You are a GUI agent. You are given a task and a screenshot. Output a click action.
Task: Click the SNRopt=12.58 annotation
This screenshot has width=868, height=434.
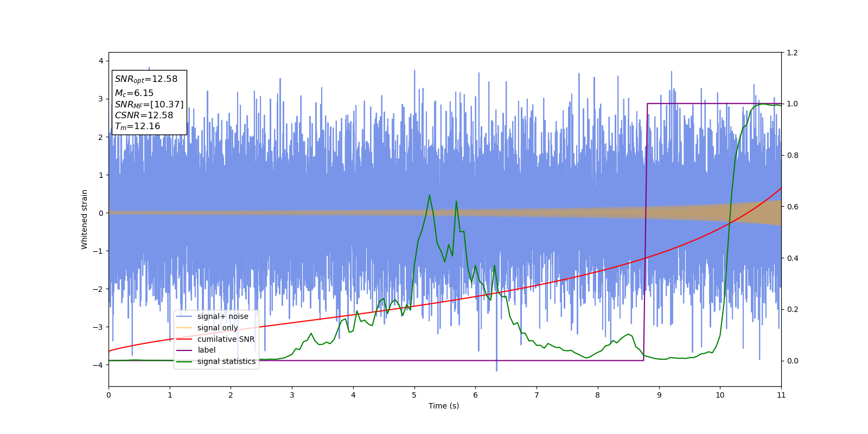pos(146,79)
